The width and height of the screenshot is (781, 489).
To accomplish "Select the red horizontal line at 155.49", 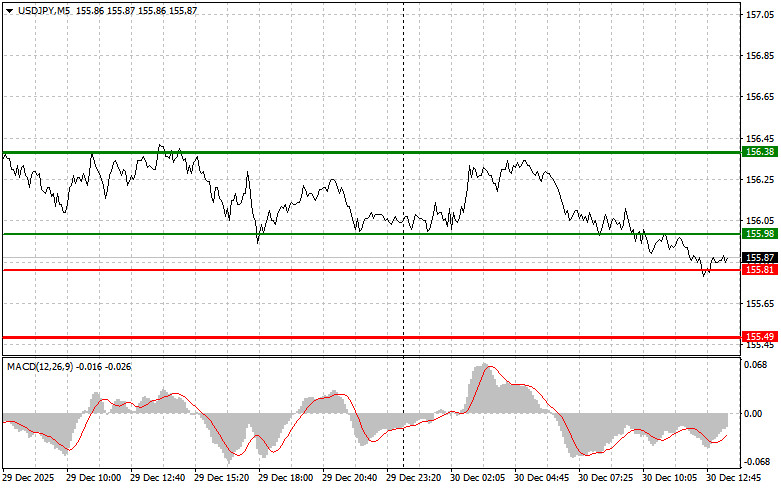I will coord(372,337).
